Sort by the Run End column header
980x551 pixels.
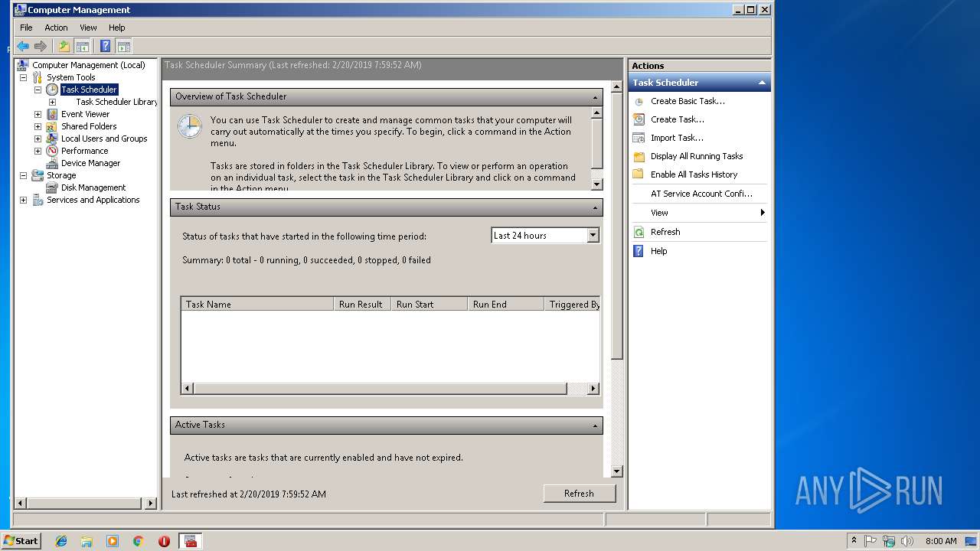(x=506, y=304)
